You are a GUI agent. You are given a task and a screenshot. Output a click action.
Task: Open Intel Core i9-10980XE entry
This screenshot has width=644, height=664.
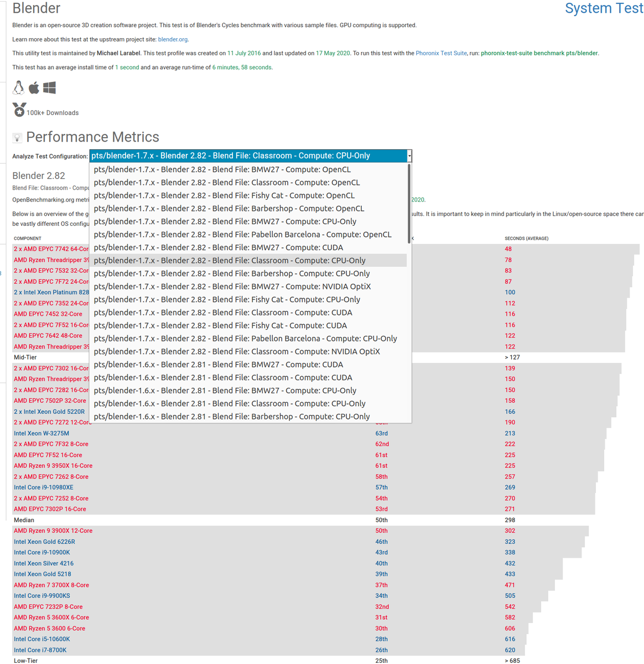pos(44,487)
